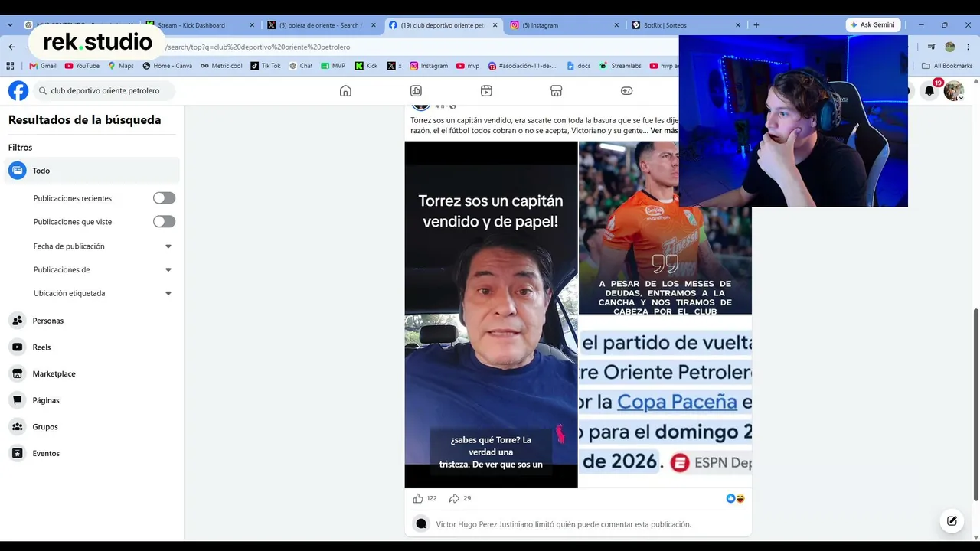Open the new message compose button

[952, 521]
